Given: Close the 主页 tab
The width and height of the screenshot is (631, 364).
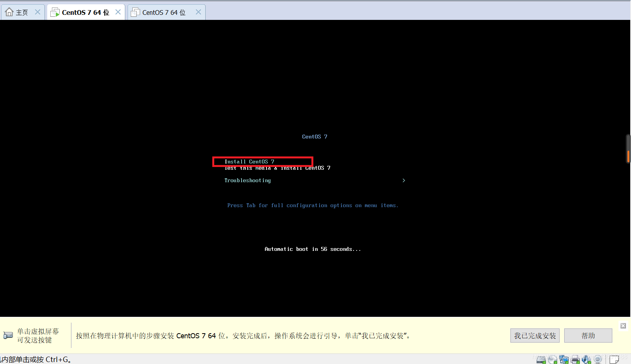Looking at the screenshot, I should click(x=37, y=12).
